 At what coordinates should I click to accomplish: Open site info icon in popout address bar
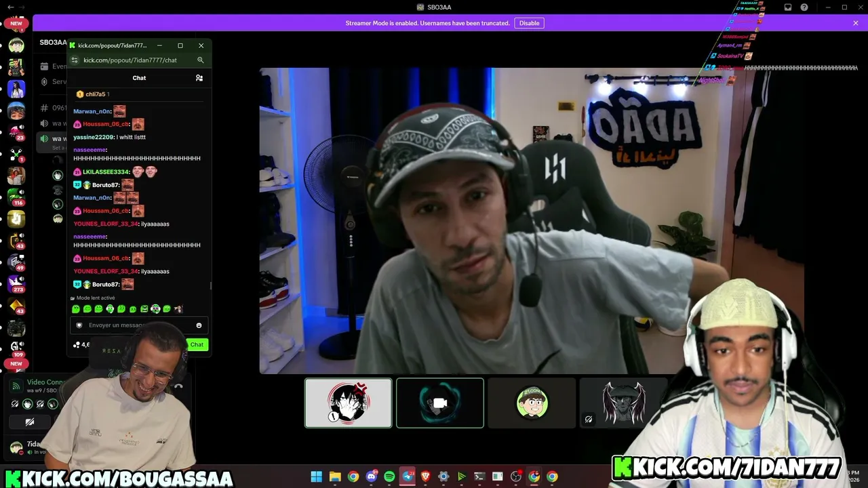75,60
